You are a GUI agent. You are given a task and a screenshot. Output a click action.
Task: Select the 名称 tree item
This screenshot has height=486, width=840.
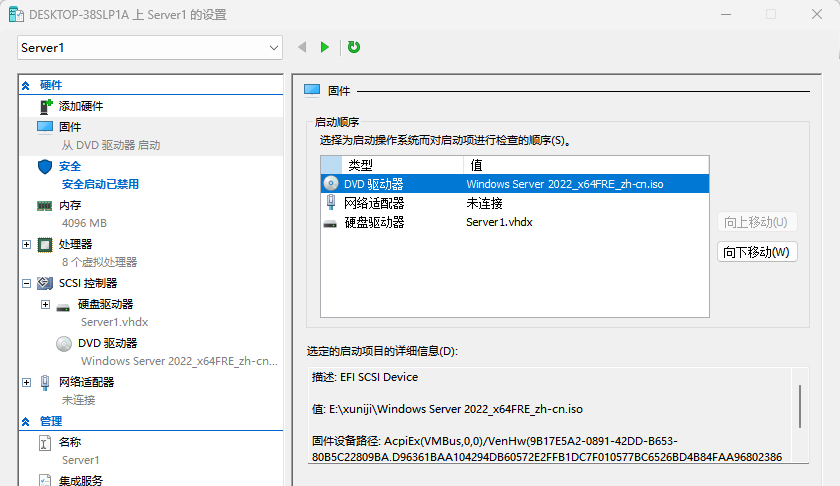(70, 442)
